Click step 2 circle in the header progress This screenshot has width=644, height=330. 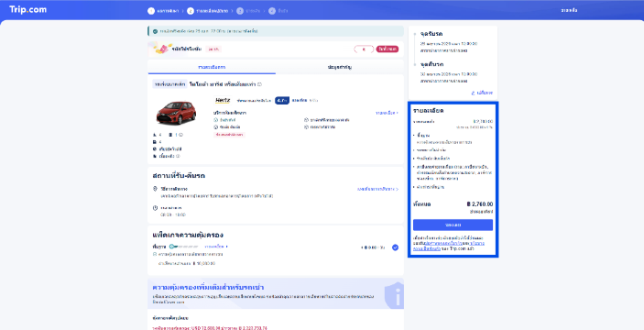pyautogui.click(x=191, y=11)
